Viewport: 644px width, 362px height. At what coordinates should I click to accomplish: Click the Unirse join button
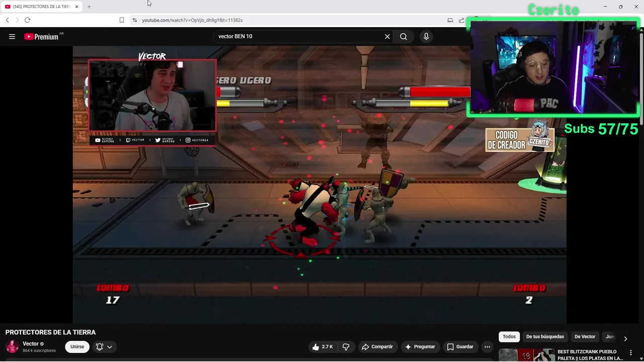click(x=77, y=346)
